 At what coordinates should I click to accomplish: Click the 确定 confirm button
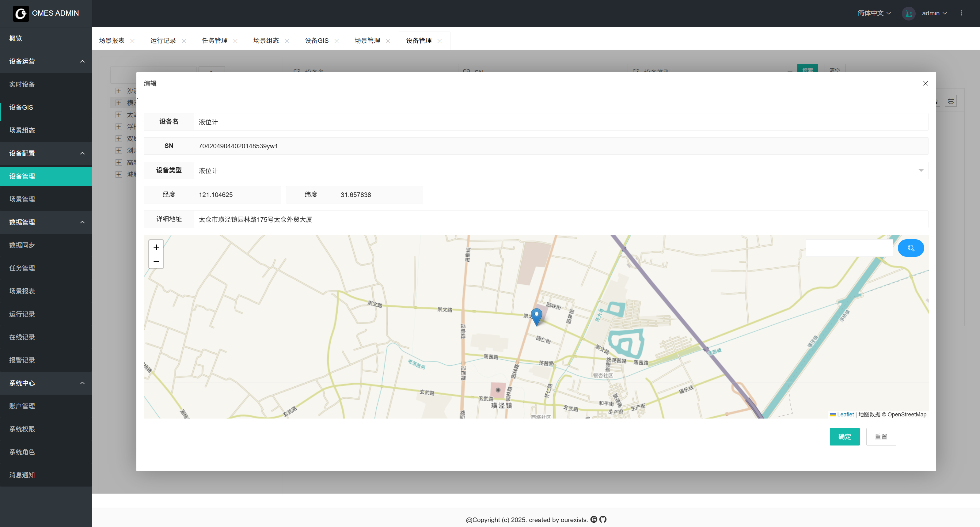point(844,436)
